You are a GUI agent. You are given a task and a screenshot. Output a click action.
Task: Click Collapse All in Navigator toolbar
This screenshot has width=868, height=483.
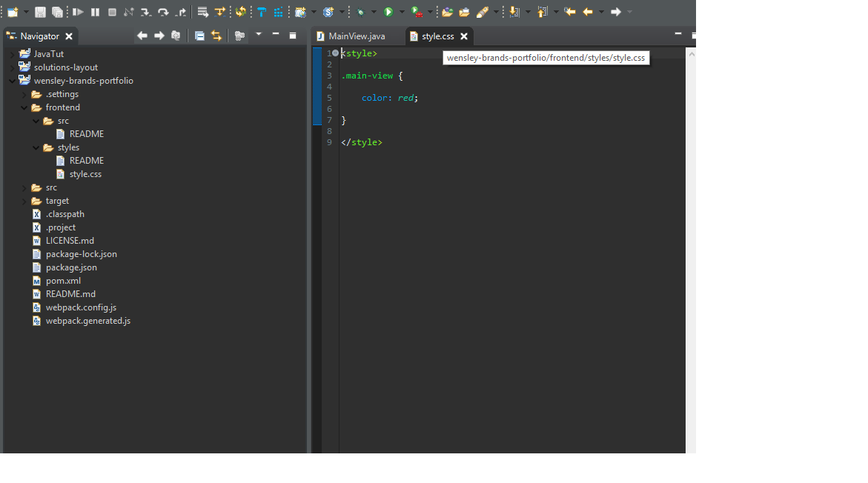(x=199, y=36)
